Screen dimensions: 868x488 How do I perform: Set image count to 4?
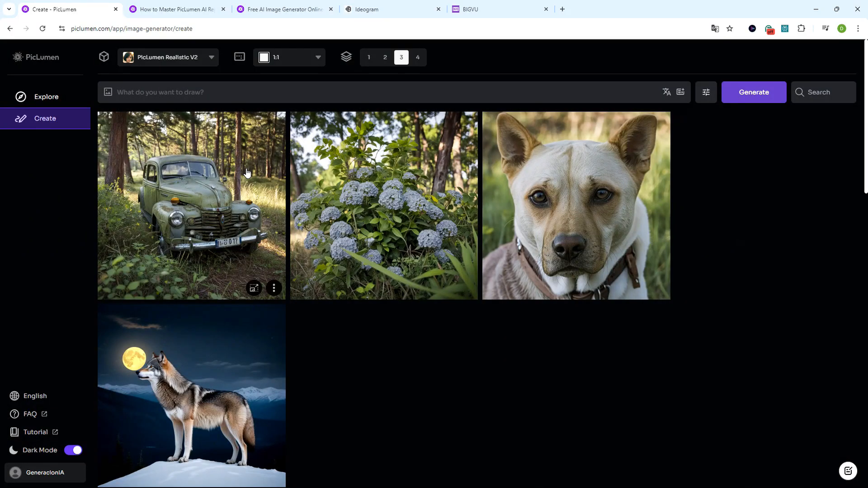coord(418,57)
